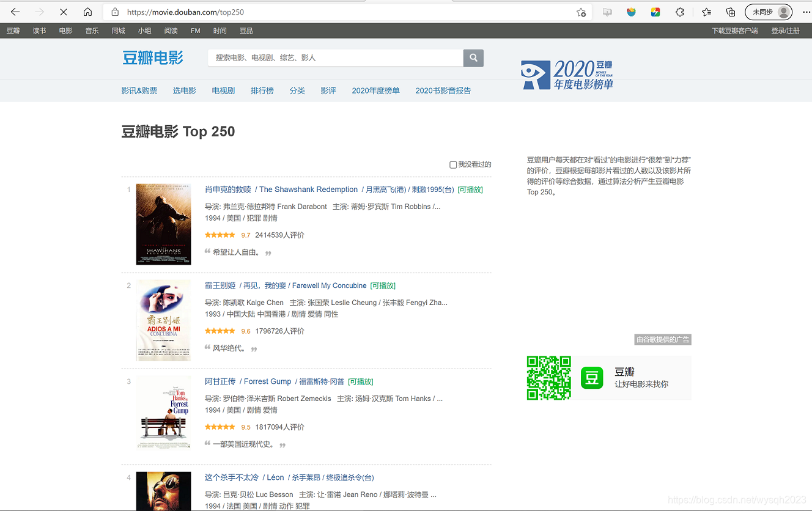Click the address bar URL field

point(349,12)
